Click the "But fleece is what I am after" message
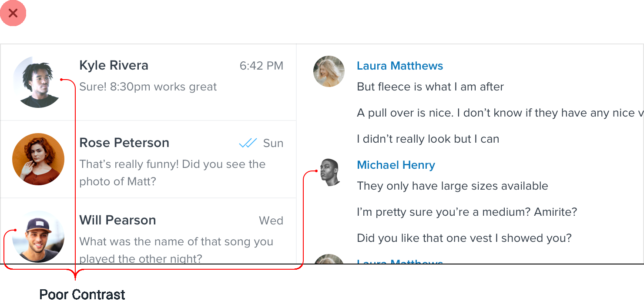Image resolution: width=644 pixels, height=301 pixels. tap(430, 87)
